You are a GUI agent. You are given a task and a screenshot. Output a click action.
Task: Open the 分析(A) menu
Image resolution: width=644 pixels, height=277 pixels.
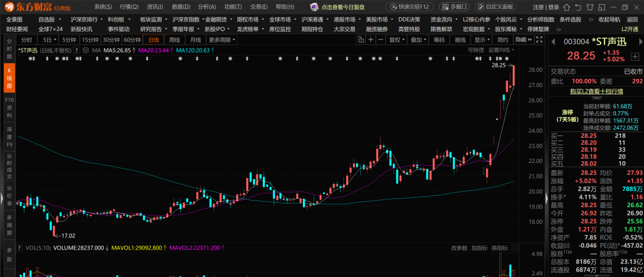coord(207,7)
